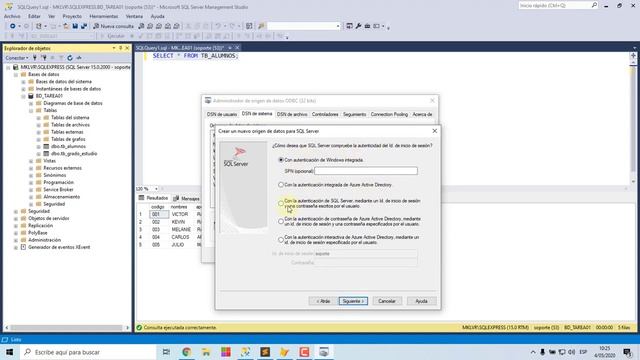Image resolution: width=640 pixels, height=360 pixels.
Task: Click the Windows taskbar search box
Action: click(x=88, y=352)
